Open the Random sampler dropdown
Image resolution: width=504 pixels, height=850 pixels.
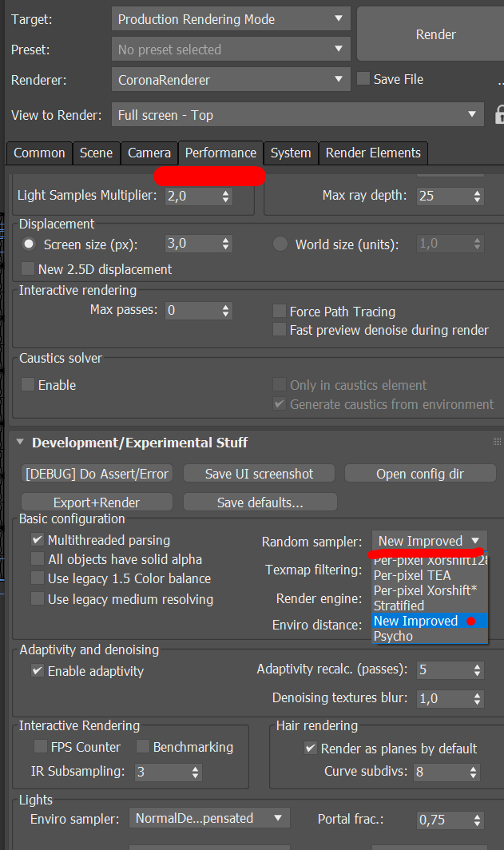429,541
